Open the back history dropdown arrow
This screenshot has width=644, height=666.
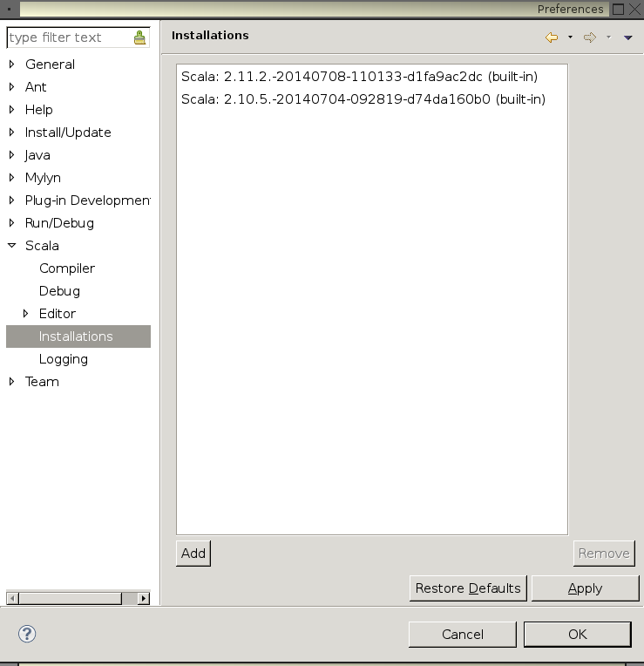click(570, 37)
